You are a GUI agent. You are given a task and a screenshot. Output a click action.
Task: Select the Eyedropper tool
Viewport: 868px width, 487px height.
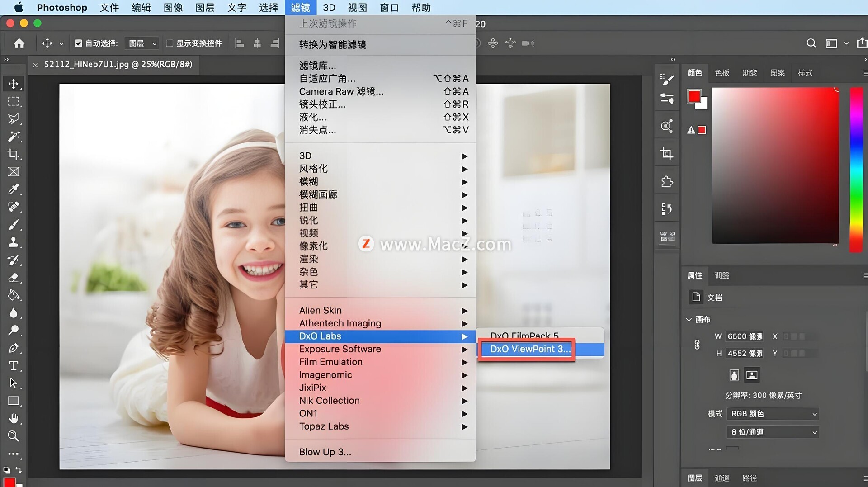click(x=14, y=189)
